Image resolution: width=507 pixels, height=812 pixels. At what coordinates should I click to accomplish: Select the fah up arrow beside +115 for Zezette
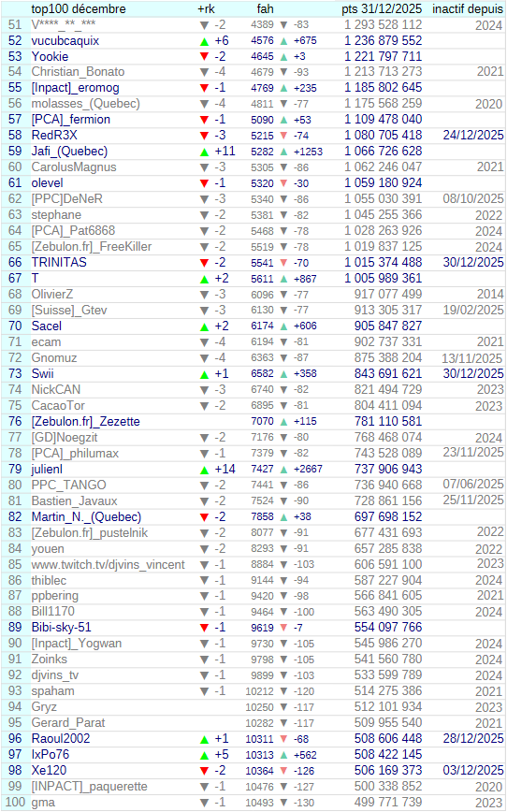click(x=283, y=422)
